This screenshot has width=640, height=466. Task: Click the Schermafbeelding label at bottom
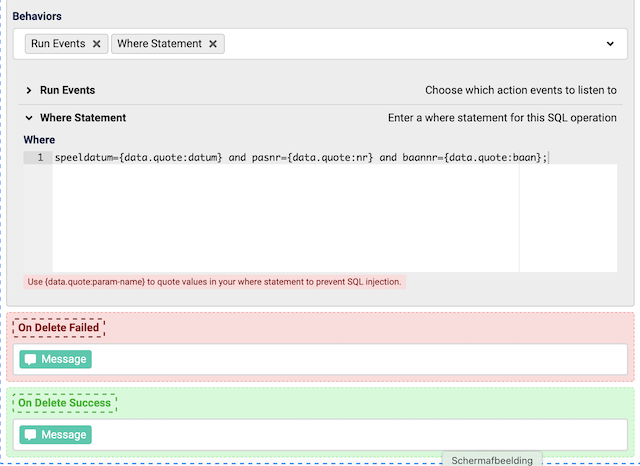pyautogui.click(x=493, y=460)
